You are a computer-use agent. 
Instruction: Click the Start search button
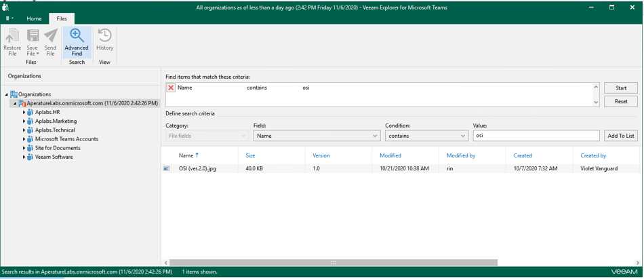click(620, 88)
